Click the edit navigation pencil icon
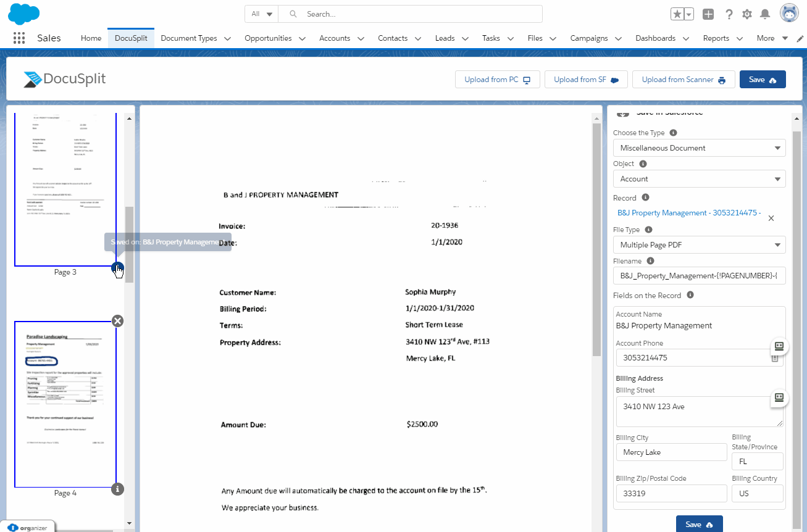Image resolution: width=807 pixels, height=532 pixels. click(801, 38)
